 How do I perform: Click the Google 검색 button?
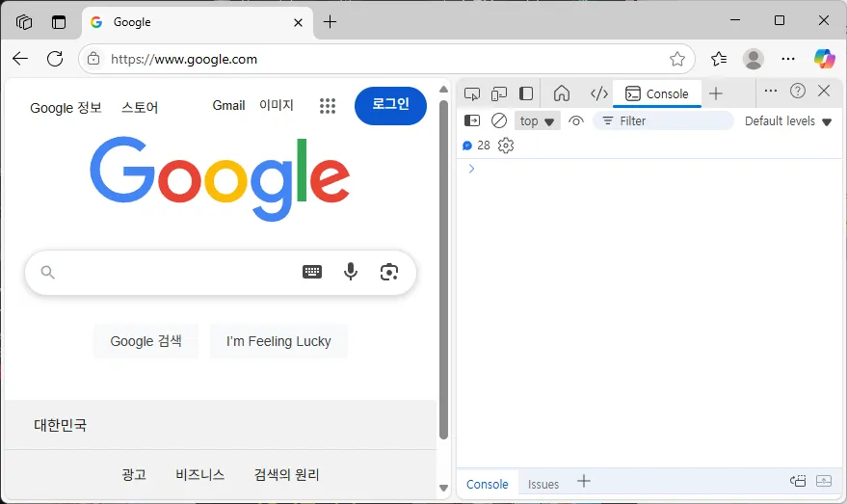pos(146,341)
